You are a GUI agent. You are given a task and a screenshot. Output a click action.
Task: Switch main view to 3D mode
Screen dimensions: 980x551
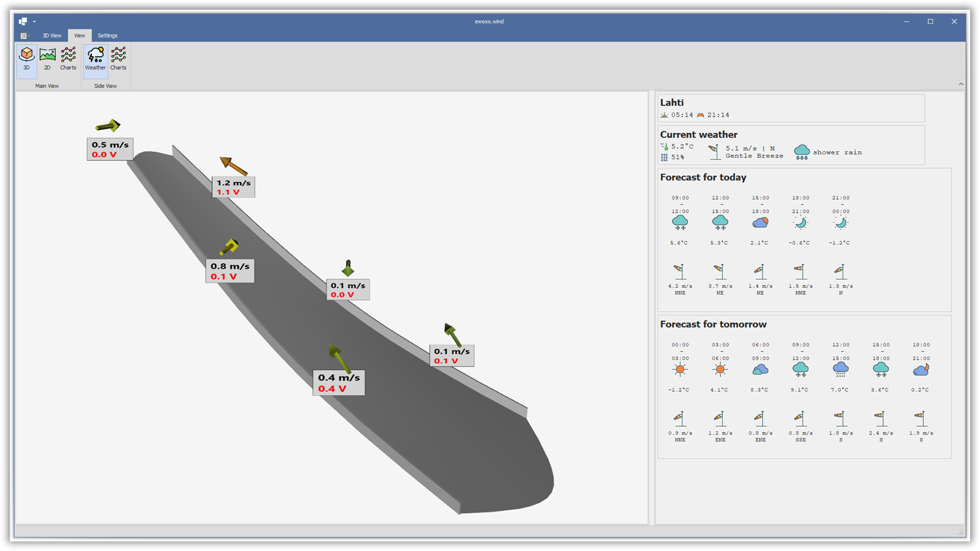[x=26, y=59]
